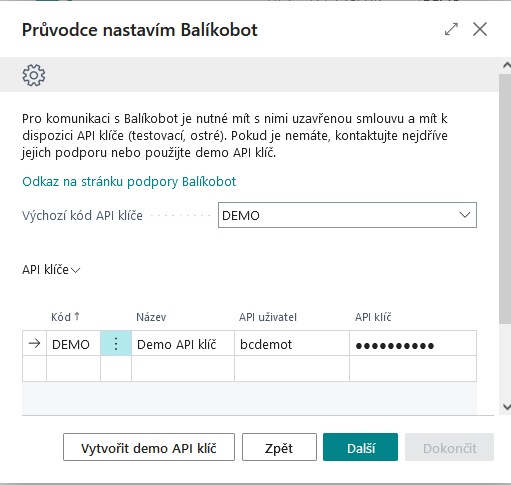Sort the table by the Kód column
Image resolution: width=511 pixels, height=485 pixels.
pos(65,317)
